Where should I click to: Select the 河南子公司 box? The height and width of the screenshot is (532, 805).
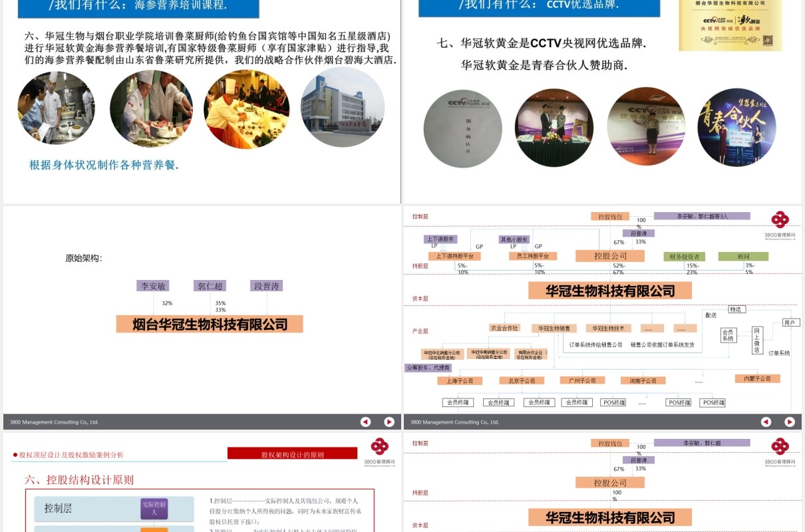click(x=643, y=380)
